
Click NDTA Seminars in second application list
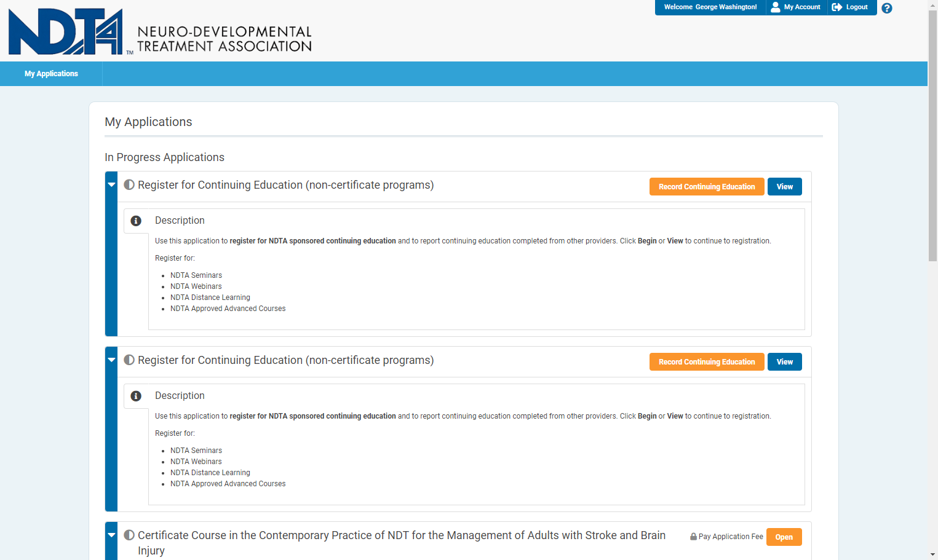point(196,451)
